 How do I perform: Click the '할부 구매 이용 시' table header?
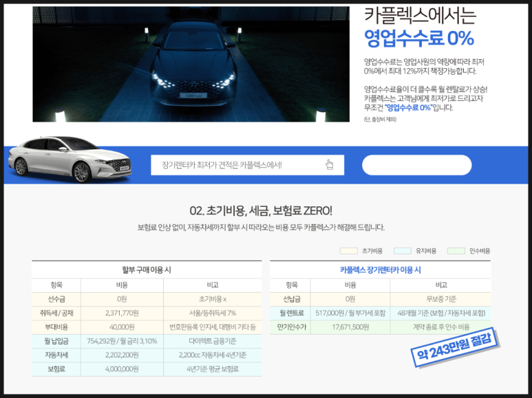[147, 270]
